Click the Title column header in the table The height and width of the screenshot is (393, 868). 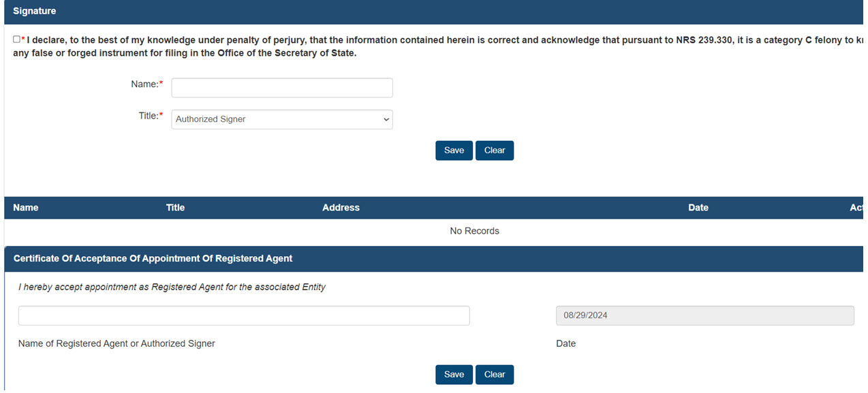click(x=175, y=208)
